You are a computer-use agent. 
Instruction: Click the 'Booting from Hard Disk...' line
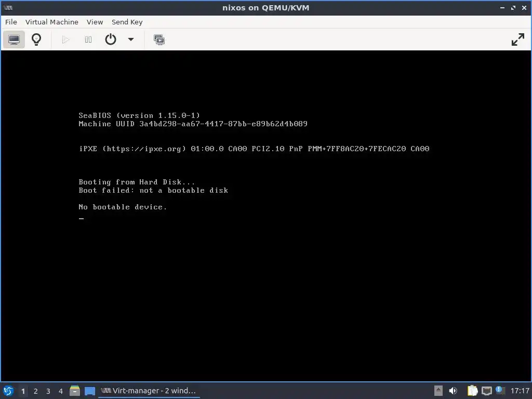click(x=137, y=182)
